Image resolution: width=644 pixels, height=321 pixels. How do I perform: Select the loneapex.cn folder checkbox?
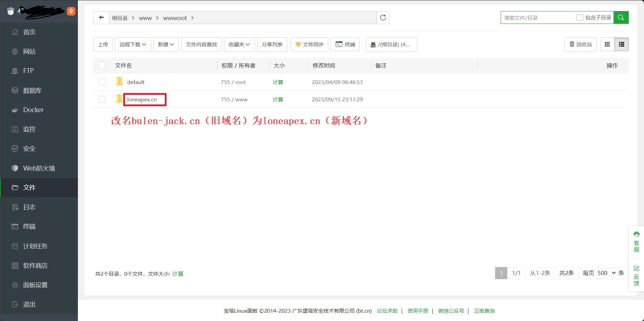102,99
